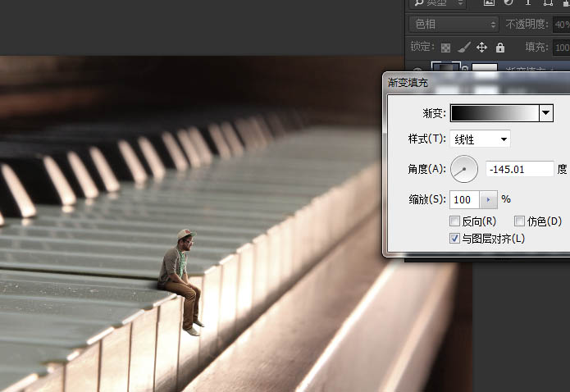Enable the 反向(R) reverse checkbox
Image resolution: width=570 pixels, height=392 pixels.
pyautogui.click(x=455, y=221)
